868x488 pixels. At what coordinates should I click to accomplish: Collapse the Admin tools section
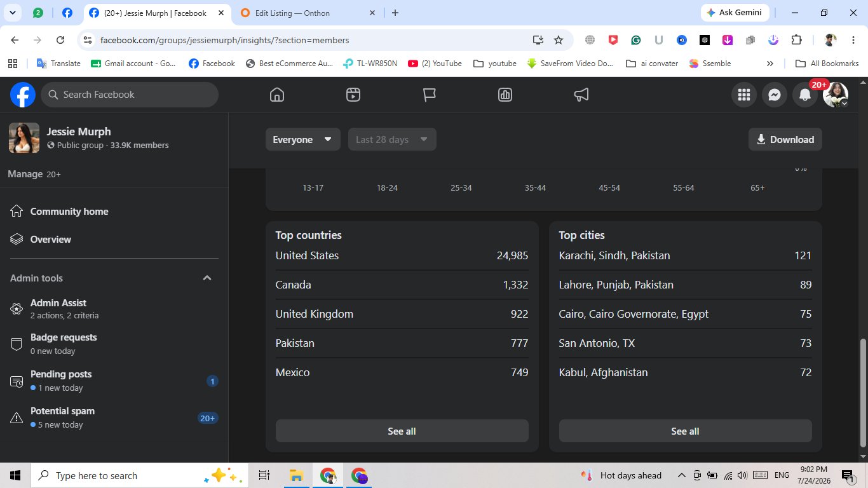207,278
